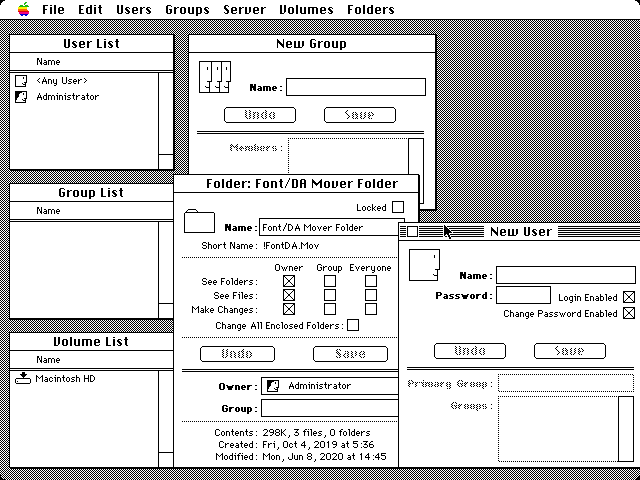This screenshot has width=640, height=480.
Task: Toggle Group See Folders checkbox
Action: tap(329, 281)
